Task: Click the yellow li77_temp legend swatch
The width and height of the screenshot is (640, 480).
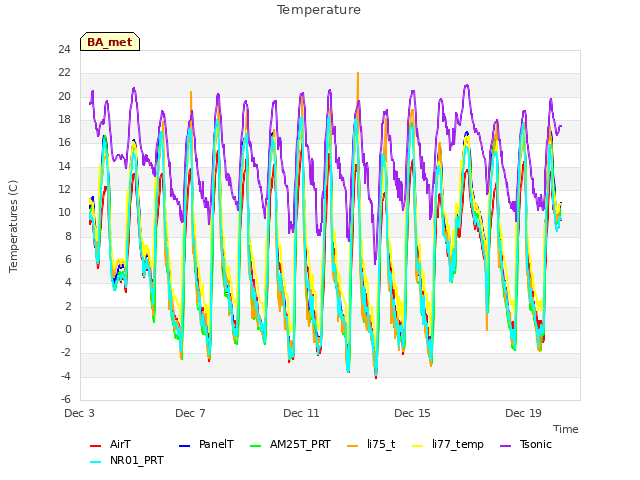Action: pos(418,446)
